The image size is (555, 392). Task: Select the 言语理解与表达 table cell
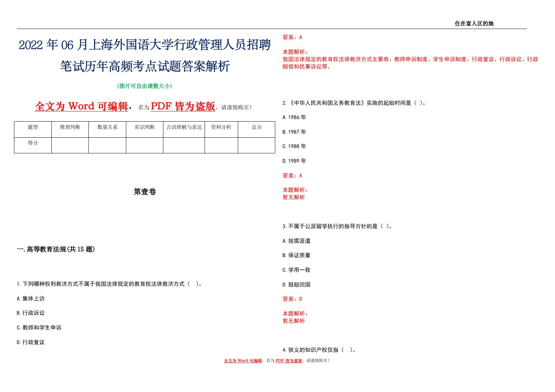184,129
